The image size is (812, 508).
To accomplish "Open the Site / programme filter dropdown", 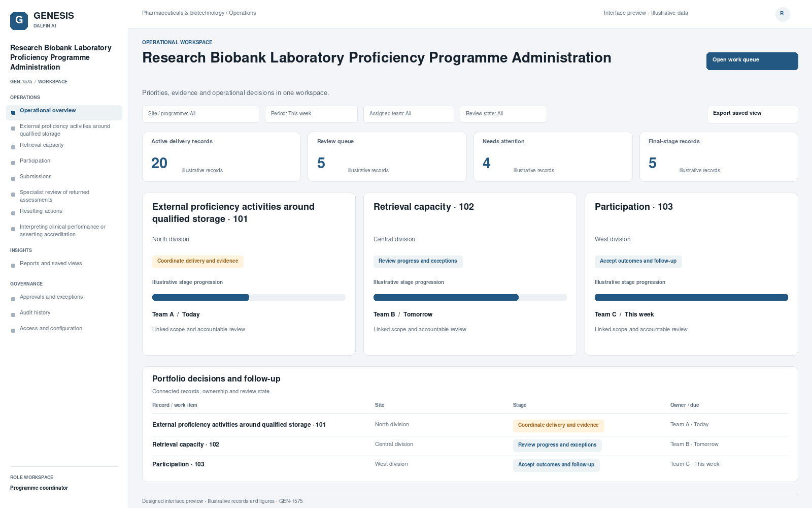I will click(200, 114).
